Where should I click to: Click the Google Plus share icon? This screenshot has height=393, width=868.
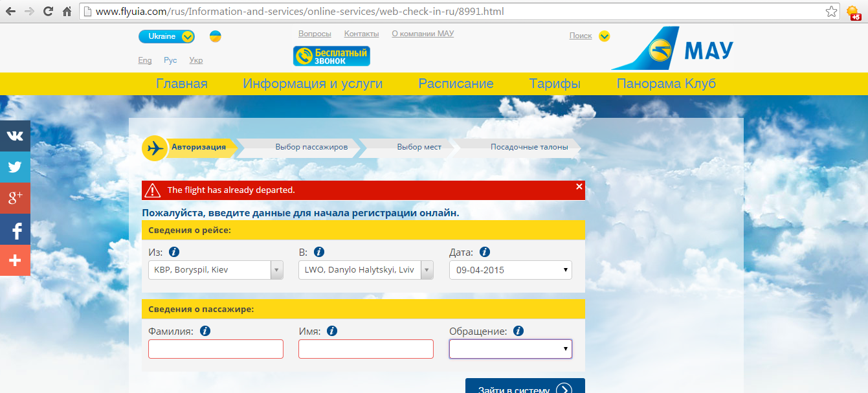click(15, 198)
